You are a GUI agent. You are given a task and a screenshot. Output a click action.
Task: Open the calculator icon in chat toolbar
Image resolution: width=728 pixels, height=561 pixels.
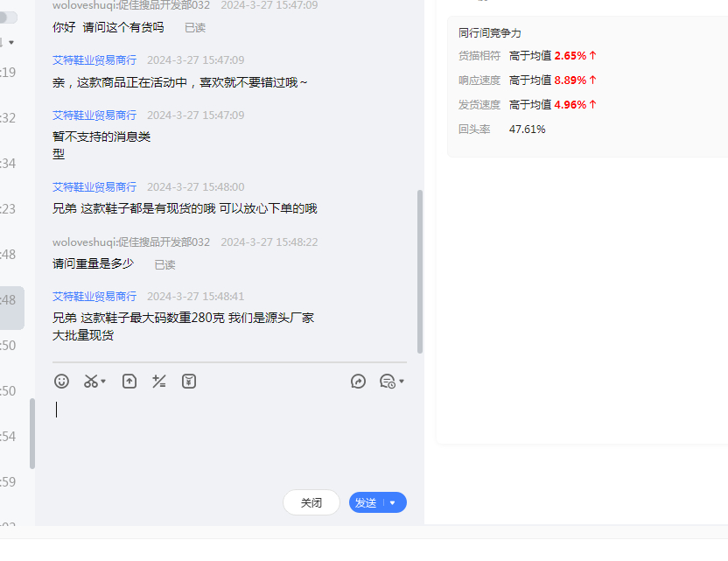[159, 382]
